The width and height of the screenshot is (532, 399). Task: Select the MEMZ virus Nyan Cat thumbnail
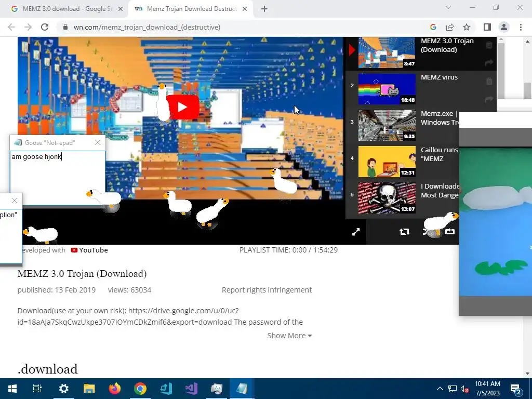point(387,89)
